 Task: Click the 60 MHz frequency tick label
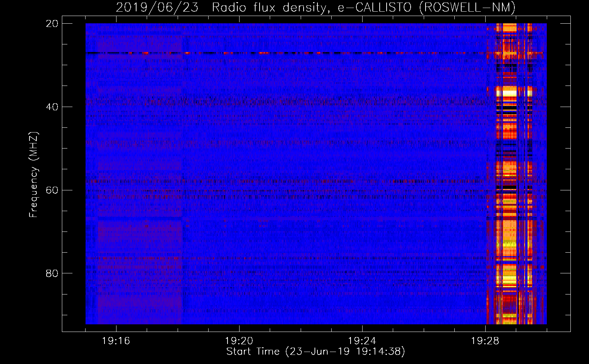[x=52, y=190]
